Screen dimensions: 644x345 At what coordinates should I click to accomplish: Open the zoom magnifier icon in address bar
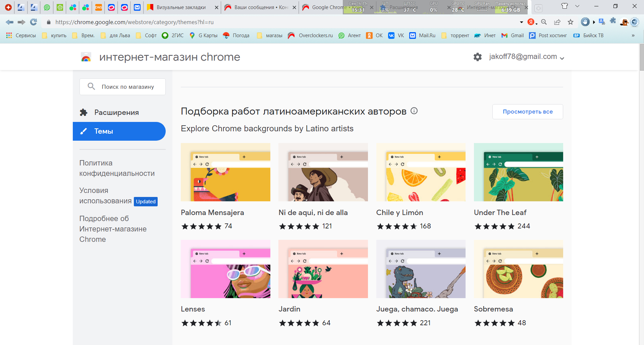click(544, 22)
